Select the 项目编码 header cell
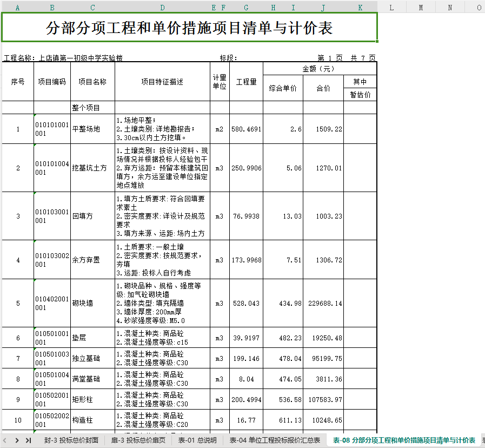Image resolution: width=485 pixels, height=448 pixels. coord(52,82)
